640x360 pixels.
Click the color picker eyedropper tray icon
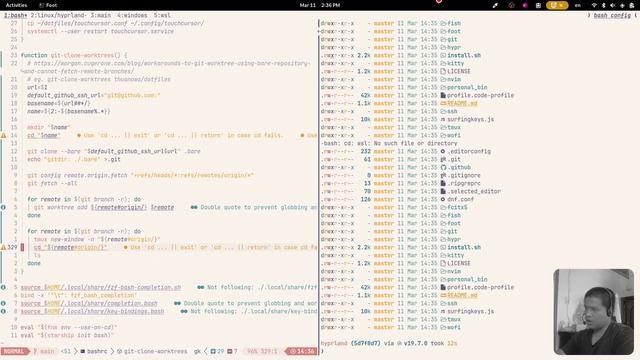tap(495, 5)
